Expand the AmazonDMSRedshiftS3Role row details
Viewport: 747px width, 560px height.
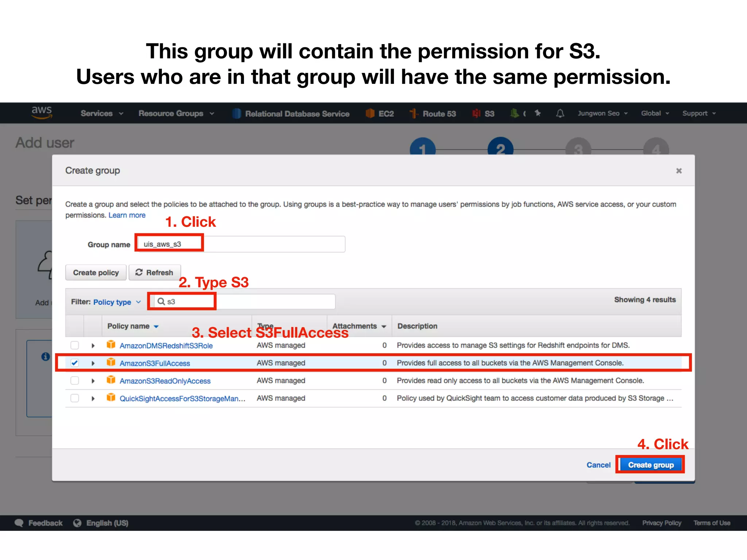[x=93, y=346]
